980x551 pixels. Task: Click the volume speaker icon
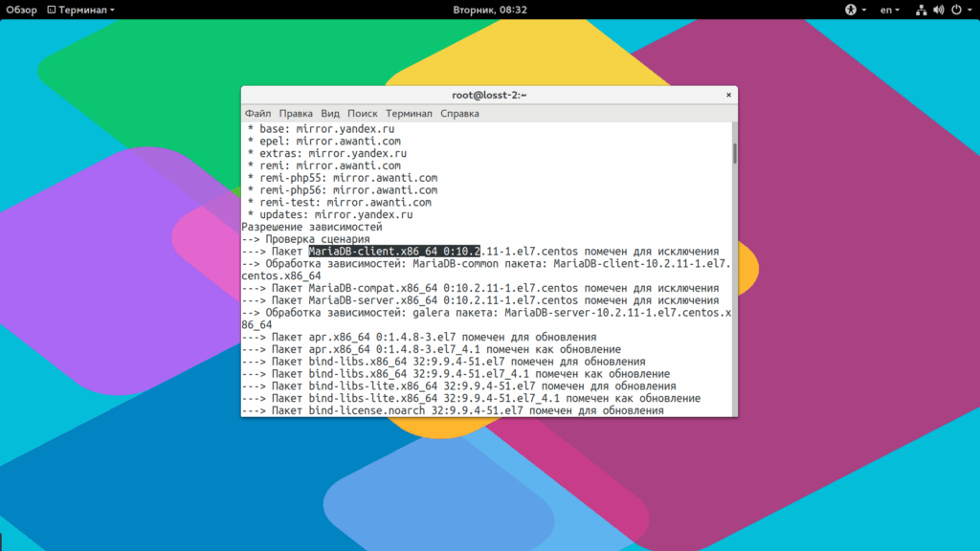click(x=939, y=10)
